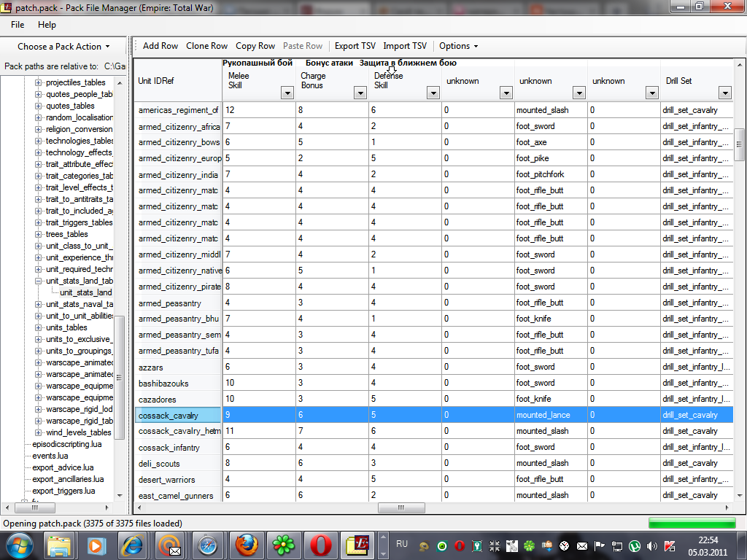Click Melee Skill value 11 for cossack_cavalry_hetm

pyautogui.click(x=259, y=431)
